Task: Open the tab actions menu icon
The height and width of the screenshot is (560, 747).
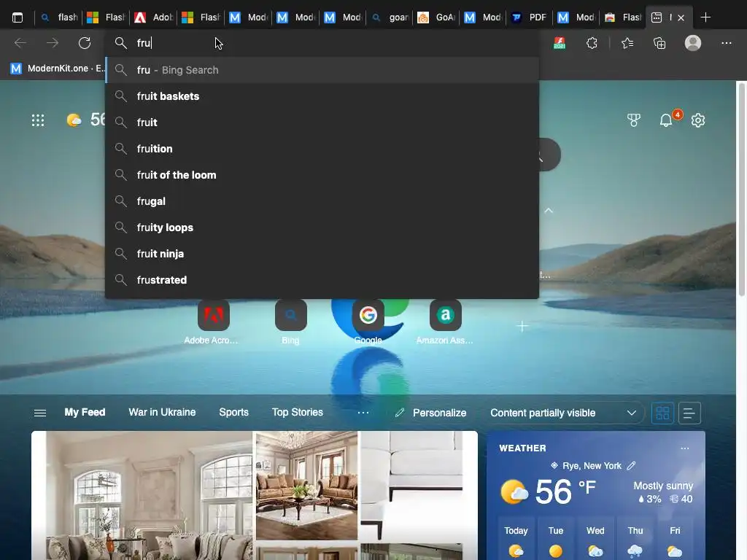Action: point(18,17)
